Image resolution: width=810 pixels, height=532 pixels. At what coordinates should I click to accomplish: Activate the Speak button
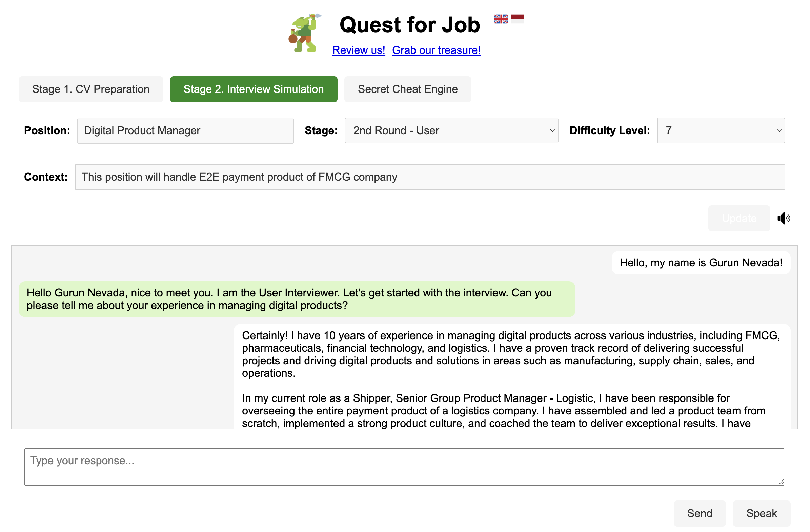[761, 513]
